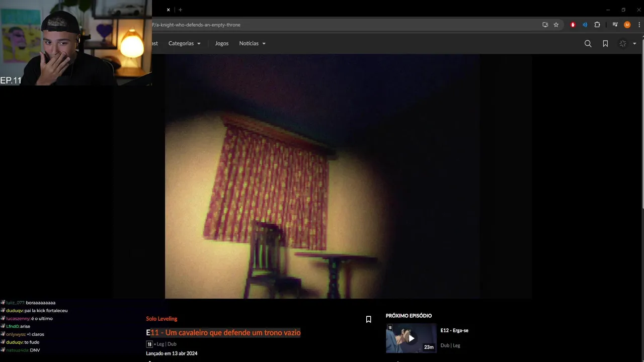Viewport: 644px width, 362px height.
Task: Click the 23m duration badge
Action: [x=429, y=347]
